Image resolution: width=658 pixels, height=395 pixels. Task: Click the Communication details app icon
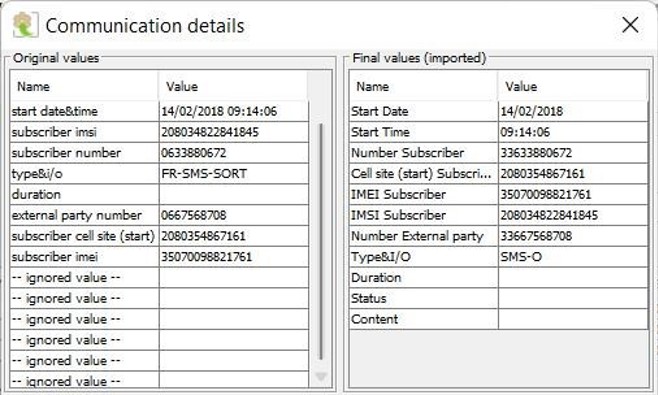pos(25,25)
